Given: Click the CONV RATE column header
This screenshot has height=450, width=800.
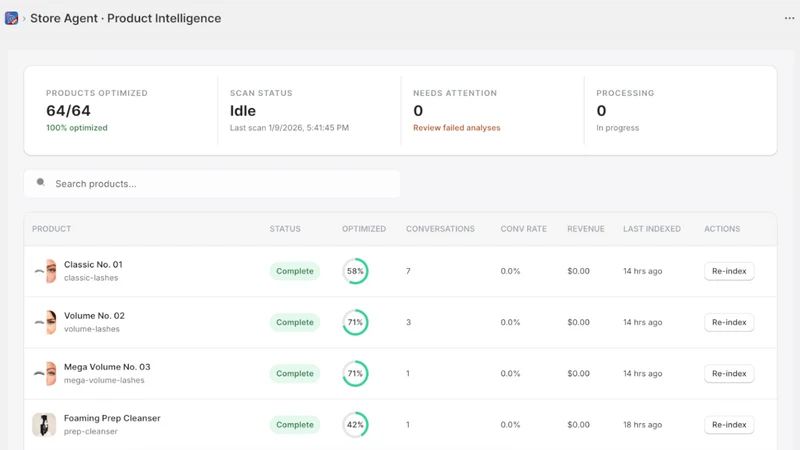Looking at the screenshot, I should (x=523, y=229).
